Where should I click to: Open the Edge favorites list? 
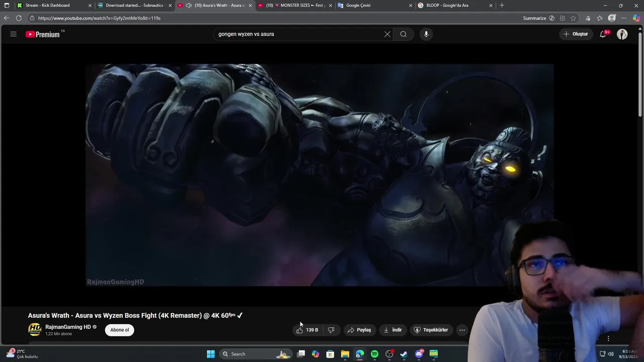(x=600, y=18)
